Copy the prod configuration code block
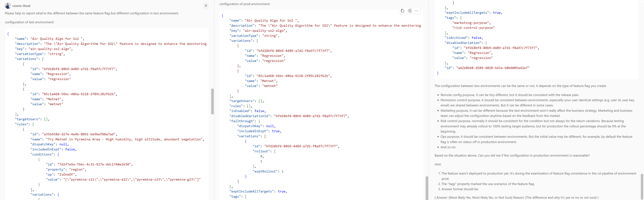 (402, 11)
